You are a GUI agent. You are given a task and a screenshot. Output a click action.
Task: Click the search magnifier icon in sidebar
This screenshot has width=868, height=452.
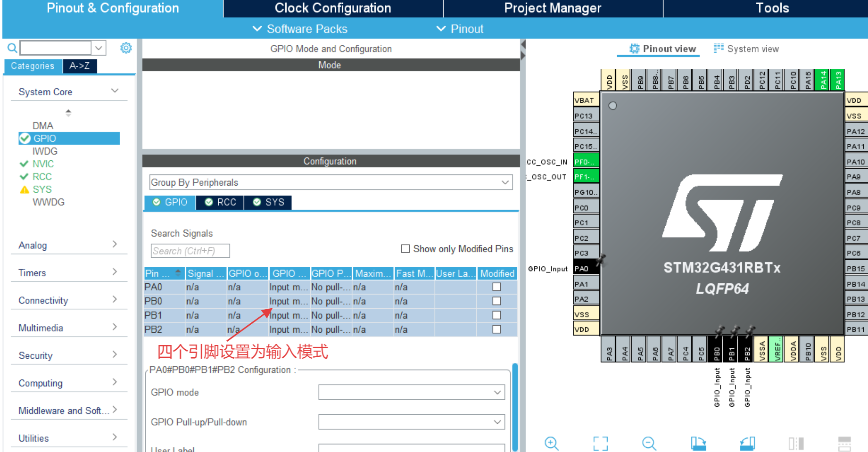point(12,48)
